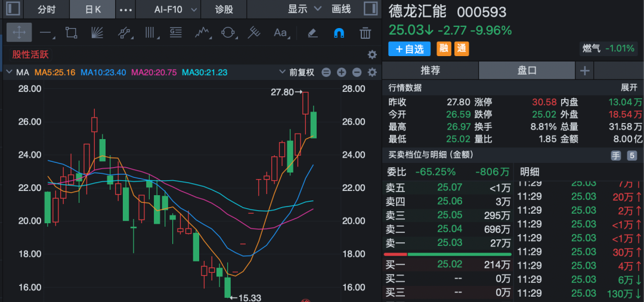The image size is (644, 302).
Task: Click the 买一 25.02 order row
Action: (x=448, y=264)
